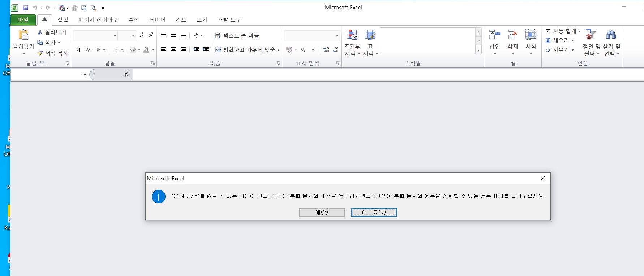Toggle the Wrap Text option

(237, 36)
